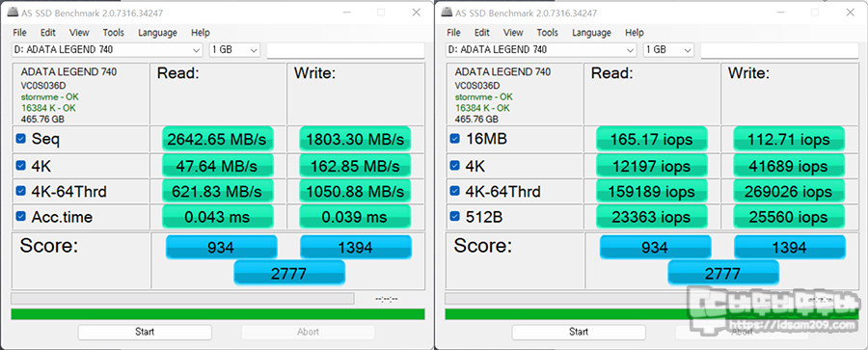868x350 pixels.
Task: Click the 4K write result 162.85 MB/s
Action: (x=355, y=166)
